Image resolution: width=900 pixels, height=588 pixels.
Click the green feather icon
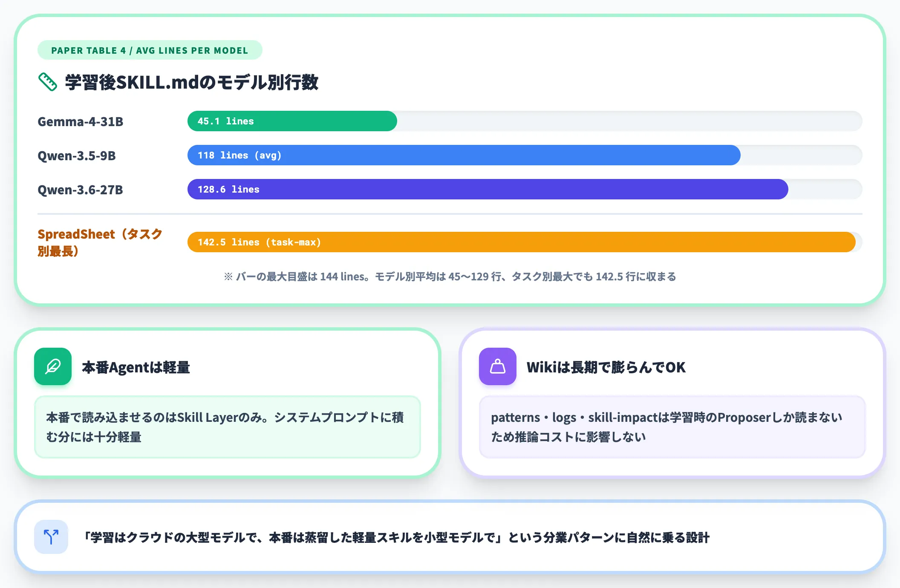point(53,366)
